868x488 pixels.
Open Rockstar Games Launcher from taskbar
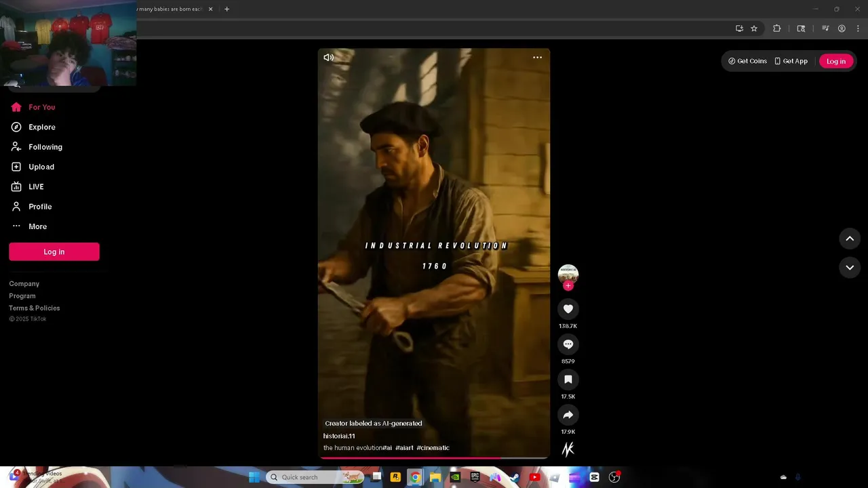pos(395,477)
